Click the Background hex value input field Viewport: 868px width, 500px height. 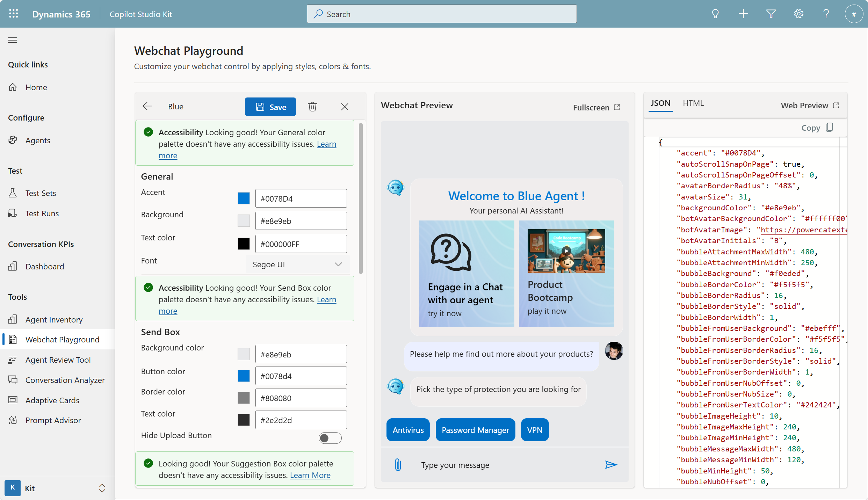click(301, 221)
